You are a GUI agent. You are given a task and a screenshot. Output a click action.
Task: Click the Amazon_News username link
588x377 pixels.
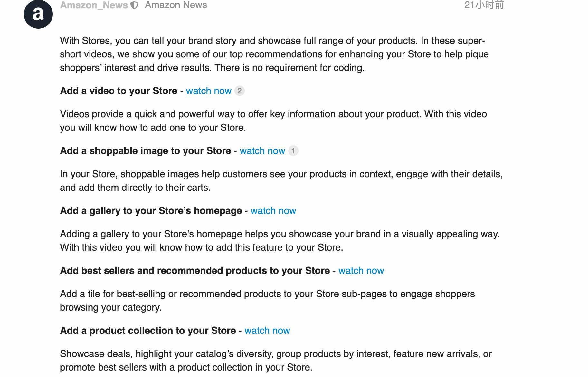94,5
